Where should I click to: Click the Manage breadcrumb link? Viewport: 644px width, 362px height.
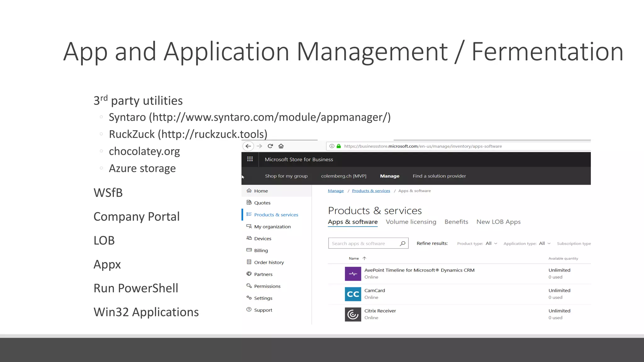coord(336,191)
